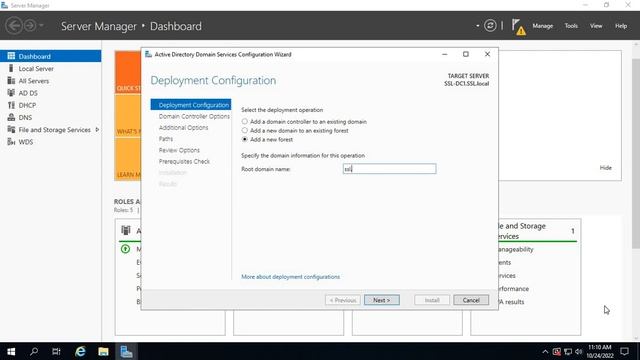Click BPA results in File and Storage tile
Viewport: 640px width, 360px height.
(x=511, y=302)
